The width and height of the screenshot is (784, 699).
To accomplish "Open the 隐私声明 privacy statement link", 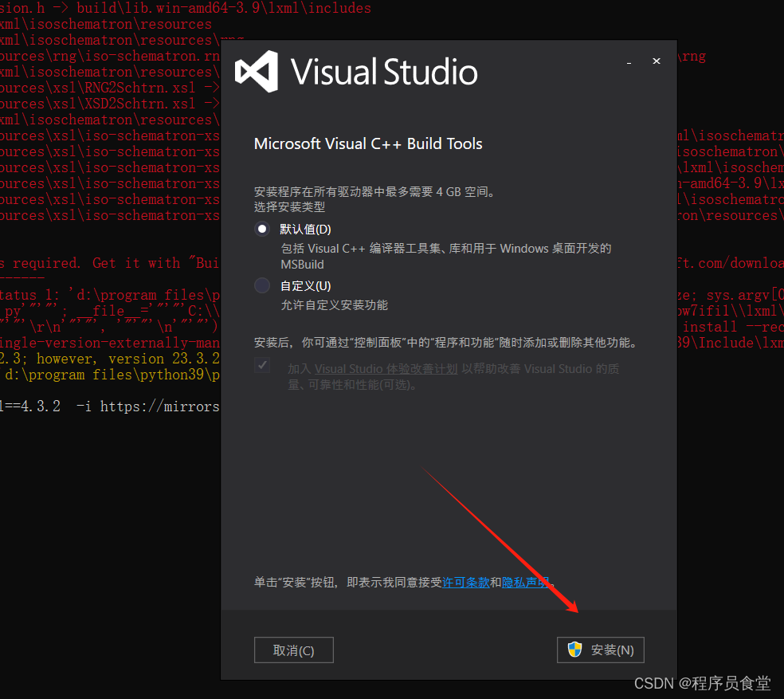I will [526, 583].
